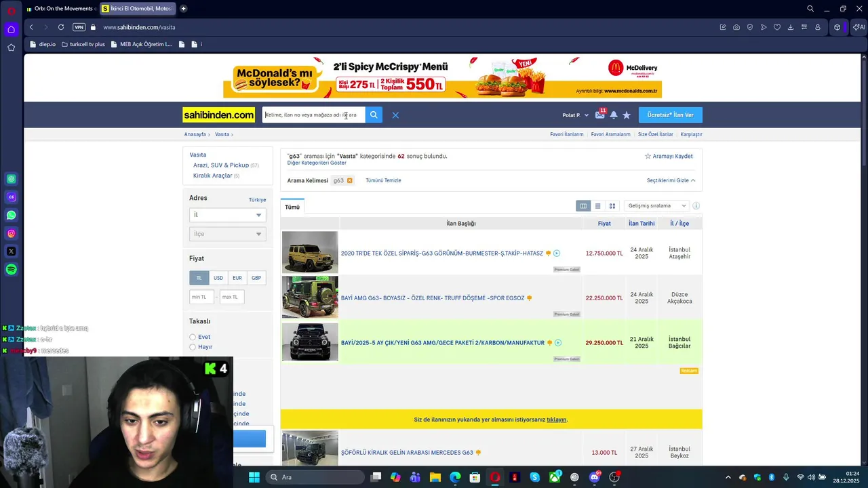Image resolution: width=868 pixels, height=488 pixels.
Task: Go back in browser history
Action: pos(31,27)
